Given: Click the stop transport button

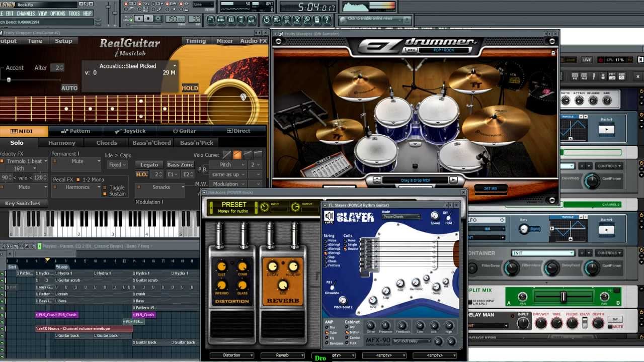Looking at the screenshot, I should [x=148, y=19].
